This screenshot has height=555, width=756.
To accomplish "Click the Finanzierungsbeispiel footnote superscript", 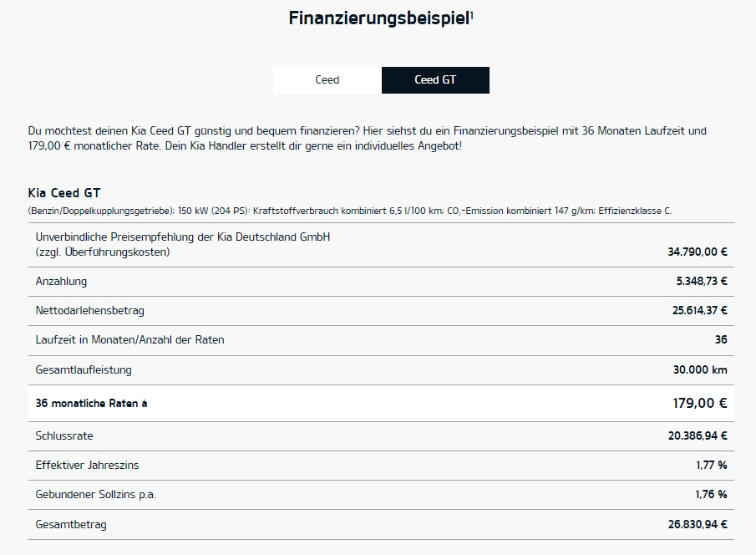I will point(471,14).
